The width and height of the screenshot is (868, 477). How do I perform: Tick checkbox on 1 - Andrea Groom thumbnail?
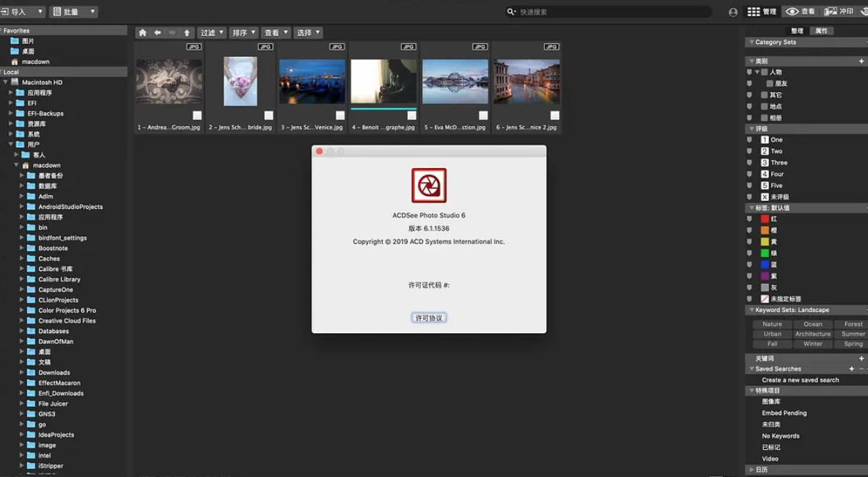click(x=197, y=115)
